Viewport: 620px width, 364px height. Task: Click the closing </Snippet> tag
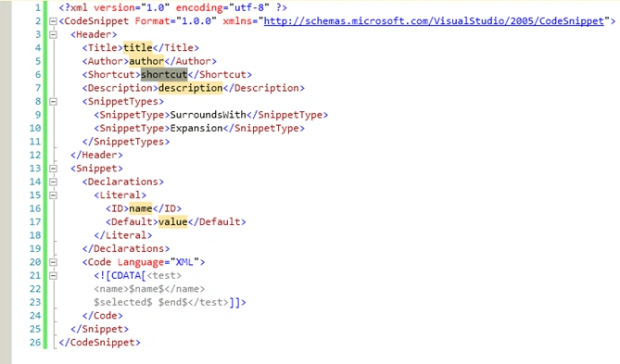(x=99, y=329)
